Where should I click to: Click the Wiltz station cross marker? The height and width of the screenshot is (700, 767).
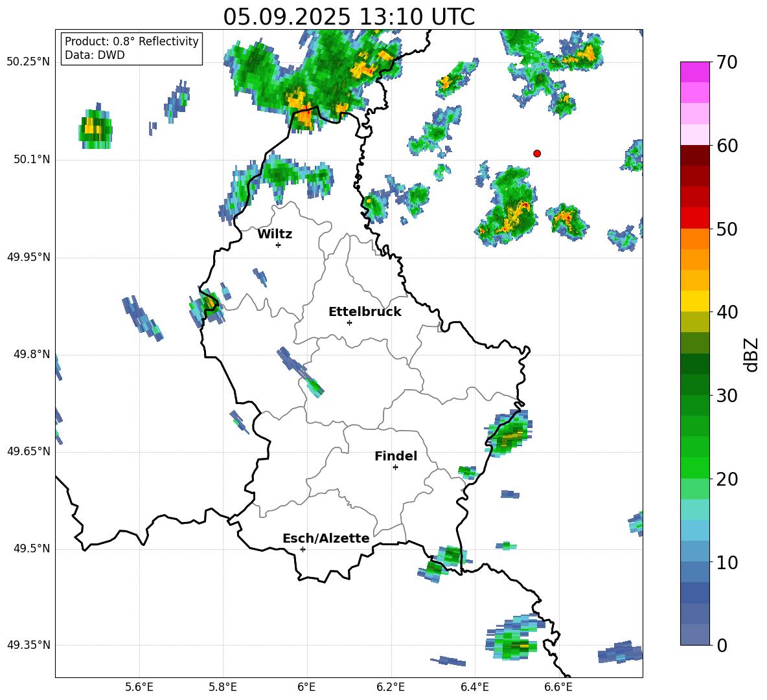(278, 245)
